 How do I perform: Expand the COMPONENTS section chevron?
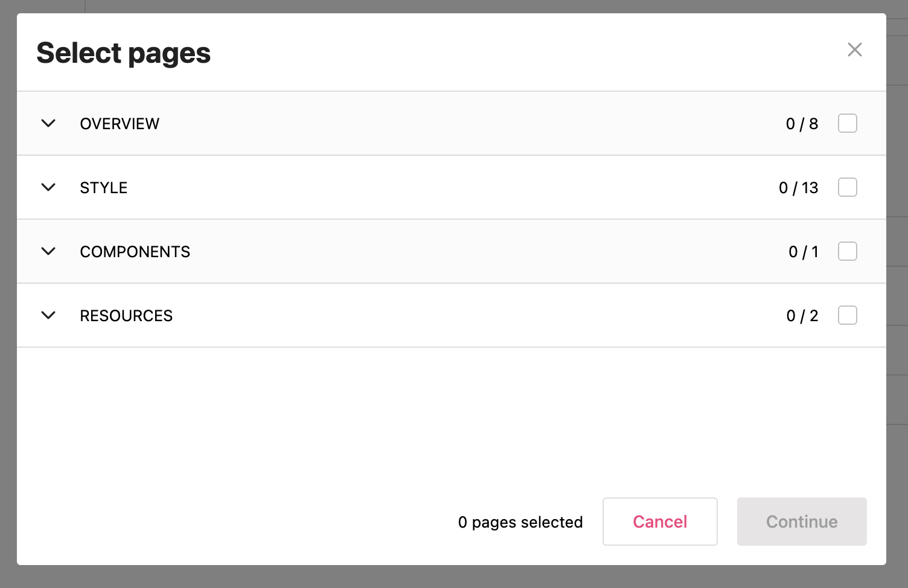coord(48,251)
